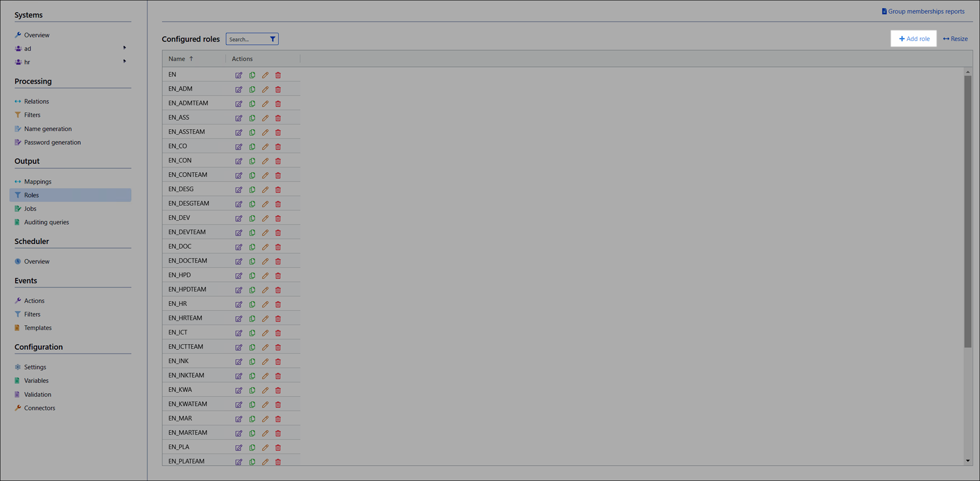The width and height of the screenshot is (980, 481).
Task: Expand the hr system submenu arrow
Action: coord(125,61)
